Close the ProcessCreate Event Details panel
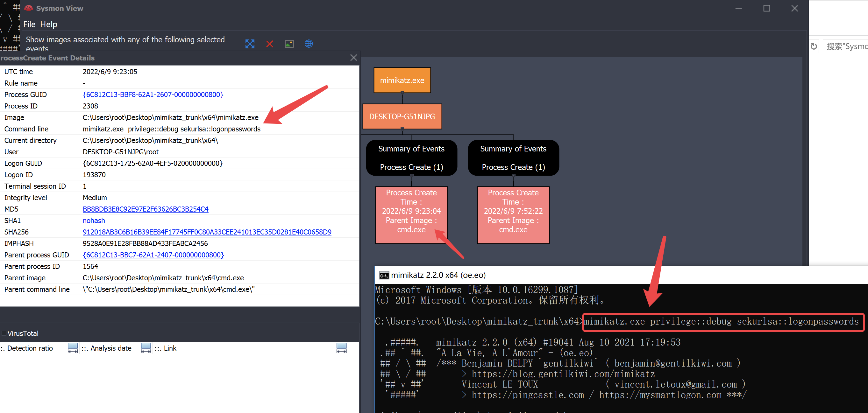 pos(353,58)
